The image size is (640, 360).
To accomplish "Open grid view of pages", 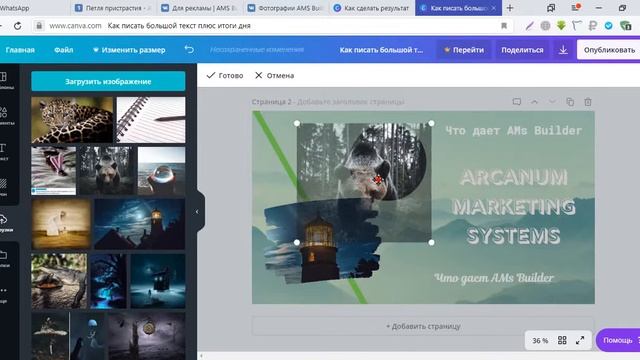I will coord(562,340).
